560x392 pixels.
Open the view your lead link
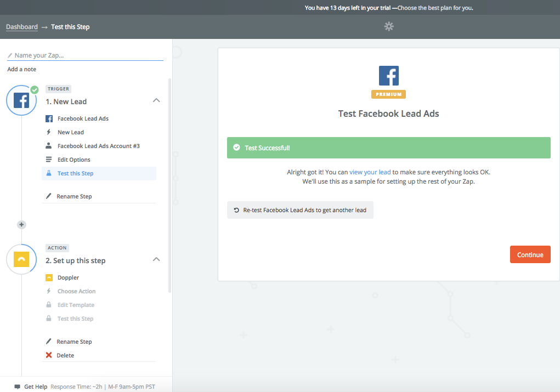tap(370, 172)
